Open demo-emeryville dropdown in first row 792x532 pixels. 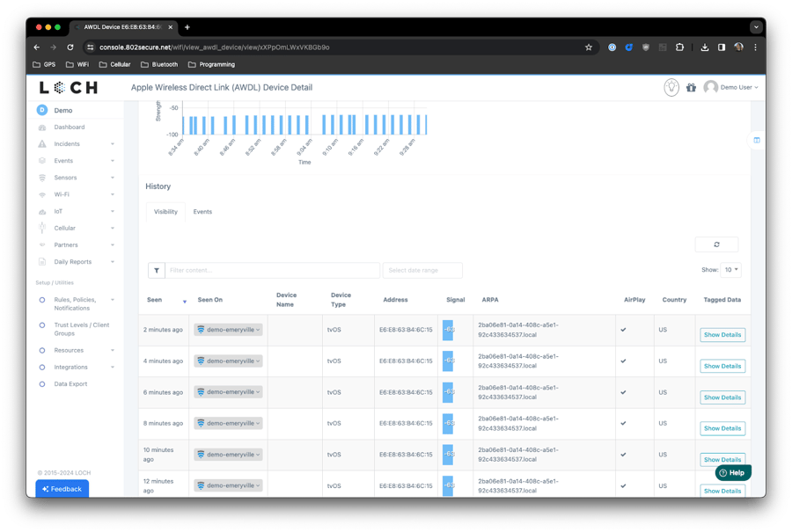point(228,330)
